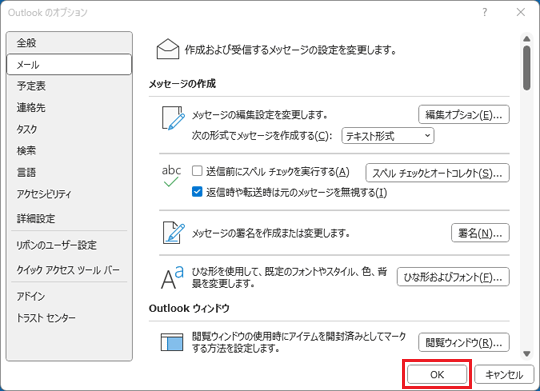Click the 編集オプション(E)... button
Viewport: 540px width, 391px height.
pyautogui.click(x=464, y=114)
